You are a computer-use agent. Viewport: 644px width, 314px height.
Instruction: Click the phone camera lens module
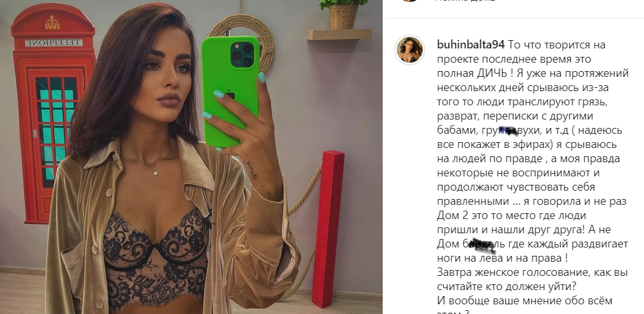point(243,54)
